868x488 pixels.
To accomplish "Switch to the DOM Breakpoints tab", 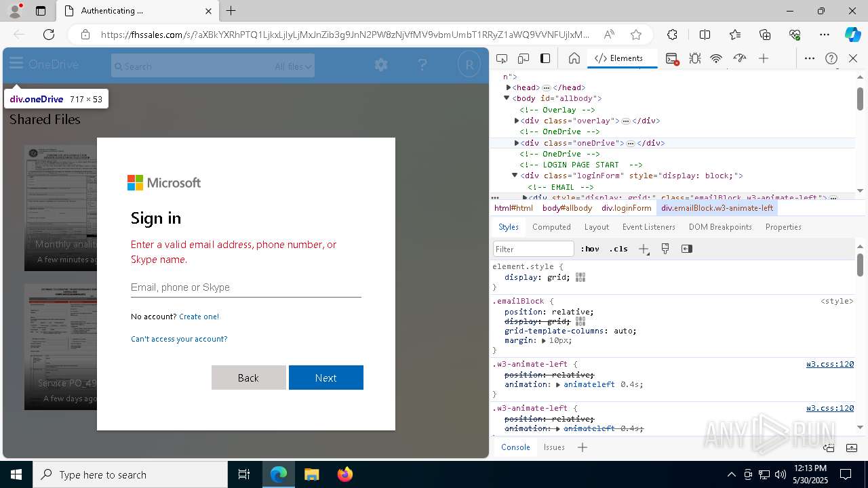I will pyautogui.click(x=720, y=227).
